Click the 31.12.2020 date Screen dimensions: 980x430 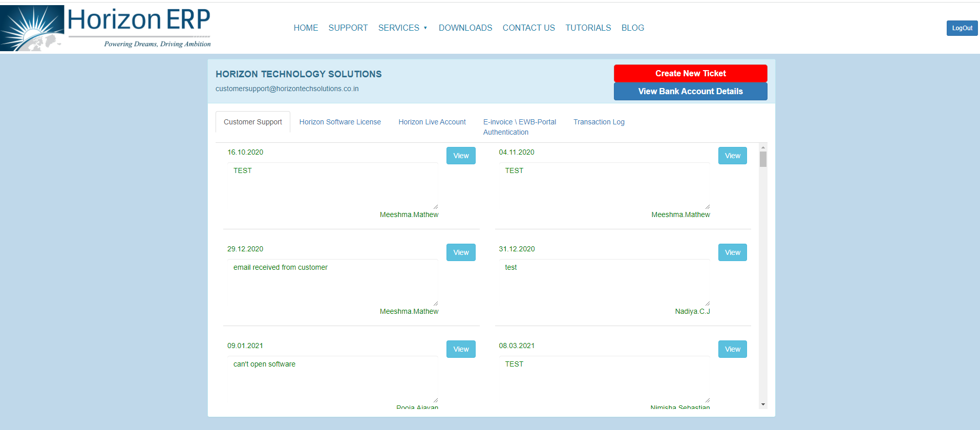[x=517, y=249]
